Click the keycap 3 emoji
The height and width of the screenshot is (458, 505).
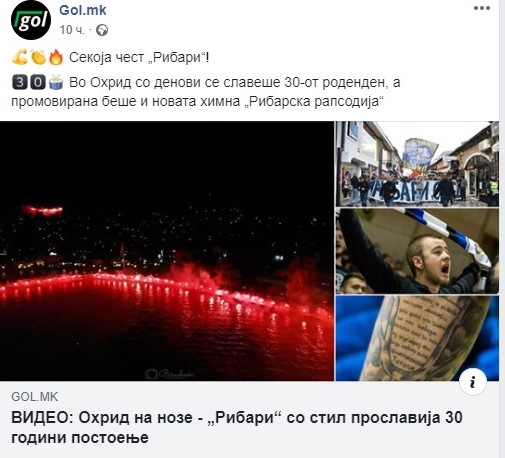pyautogui.click(x=20, y=82)
